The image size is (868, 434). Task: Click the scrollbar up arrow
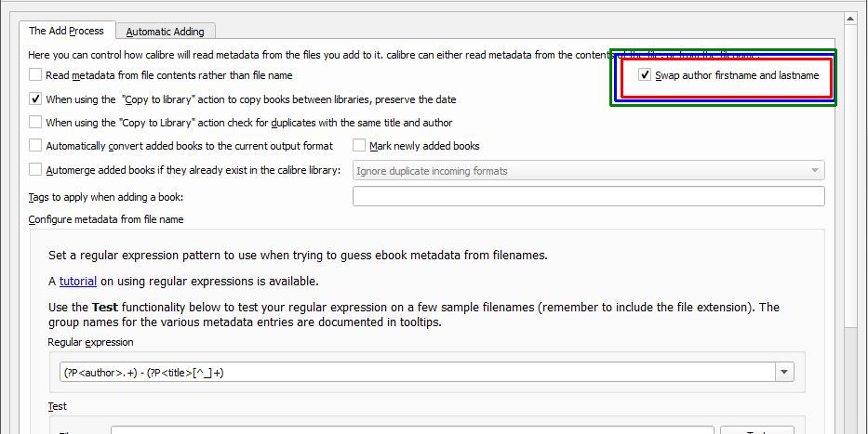tap(850, 19)
